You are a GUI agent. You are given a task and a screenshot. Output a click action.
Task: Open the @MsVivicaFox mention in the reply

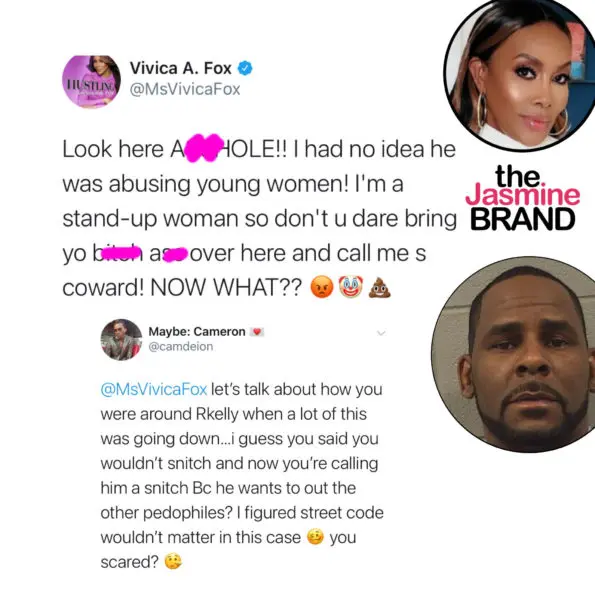[154, 389]
